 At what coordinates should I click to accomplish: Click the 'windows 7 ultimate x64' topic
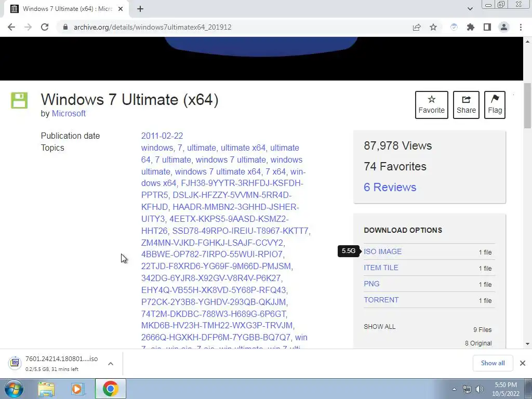[218, 171]
